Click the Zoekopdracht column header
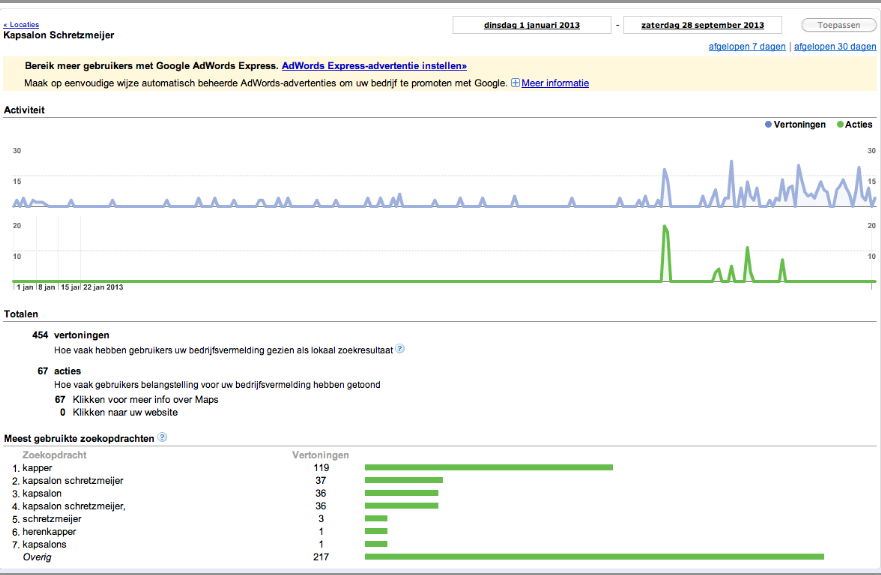The height and width of the screenshot is (575, 881). tap(55, 455)
